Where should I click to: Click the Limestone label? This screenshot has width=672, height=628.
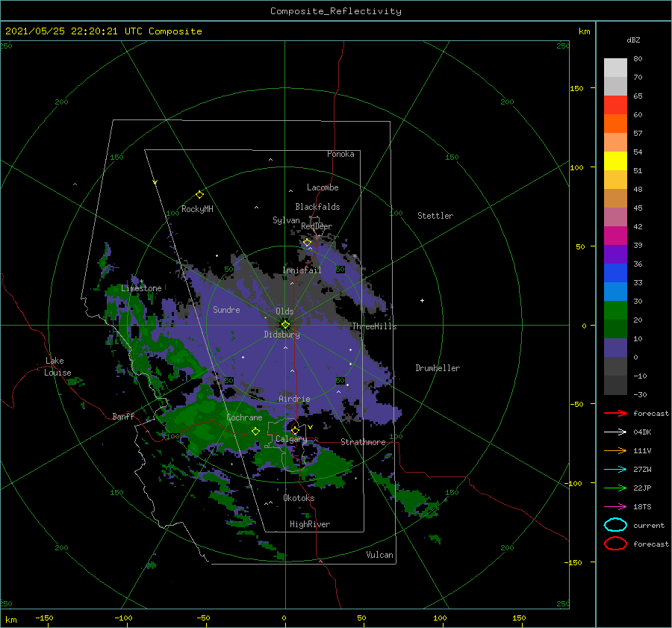[x=141, y=288]
